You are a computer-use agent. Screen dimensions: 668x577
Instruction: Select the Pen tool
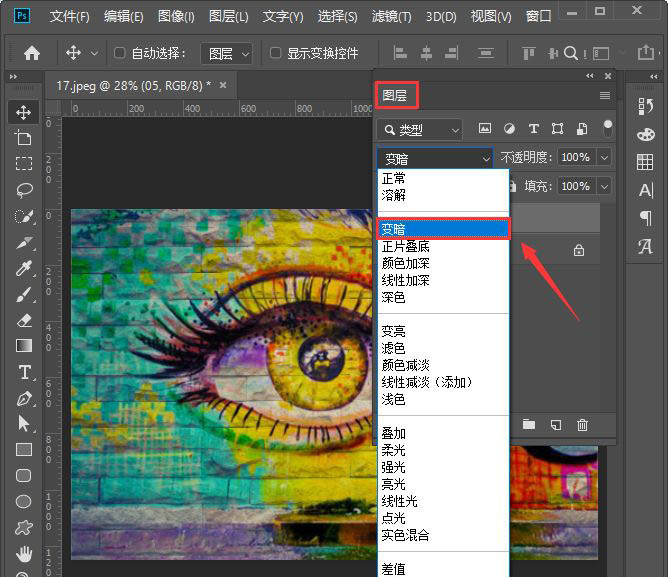[x=24, y=399]
